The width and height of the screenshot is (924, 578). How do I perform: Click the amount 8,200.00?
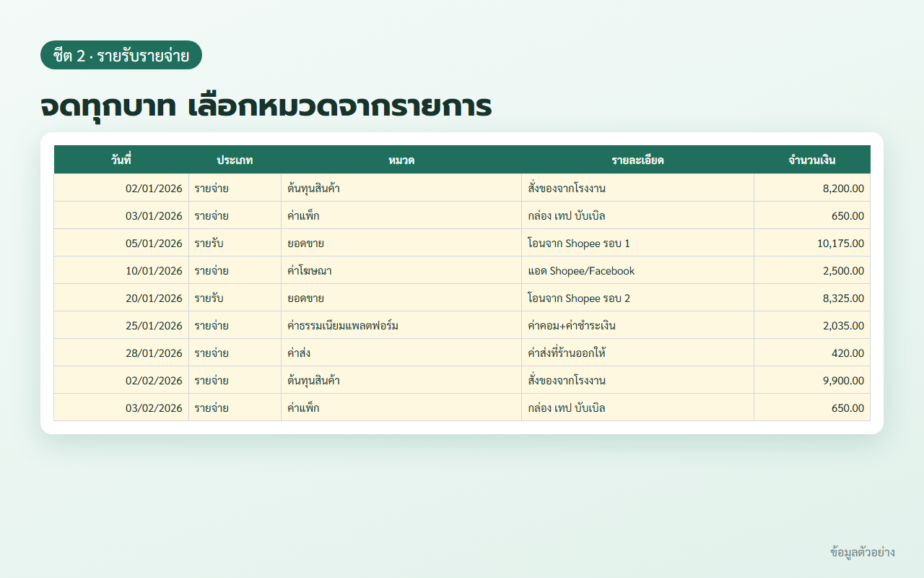click(x=812, y=188)
